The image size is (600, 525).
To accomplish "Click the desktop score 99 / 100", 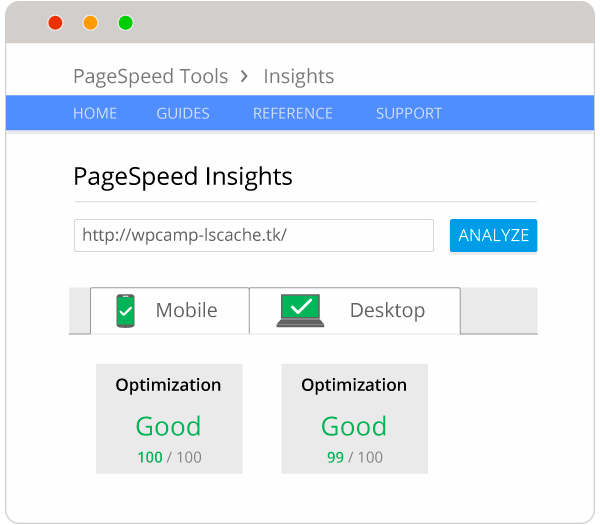I will (355, 457).
